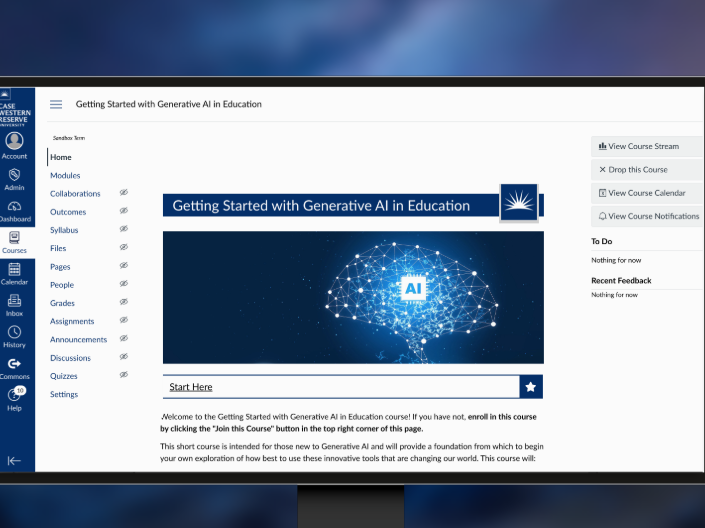This screenshot has width=705, height=528.
Task: Open the Commons arrow icon
Action: pos(14,363)
